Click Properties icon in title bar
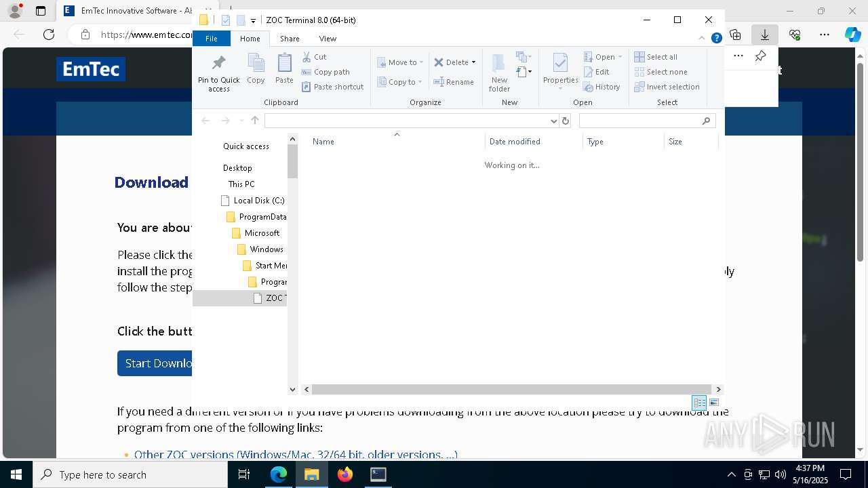This screenshot has height=488, width=868. coord(226,20)
